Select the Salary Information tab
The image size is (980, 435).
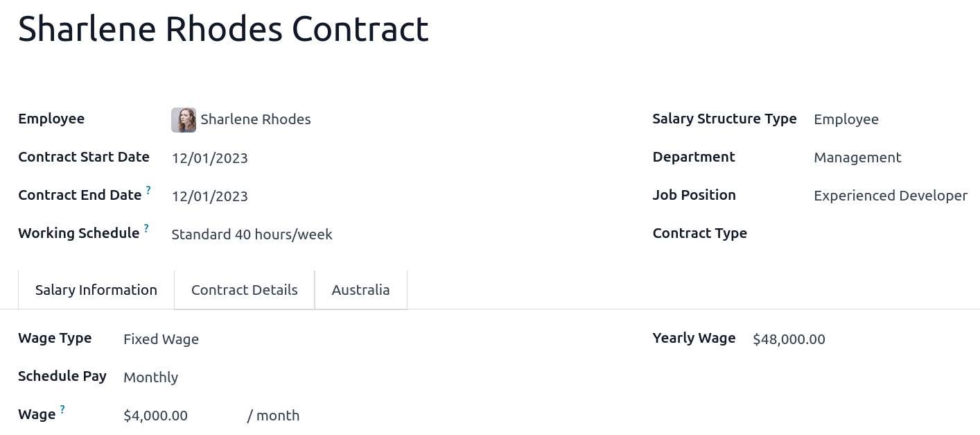point(96,289)
